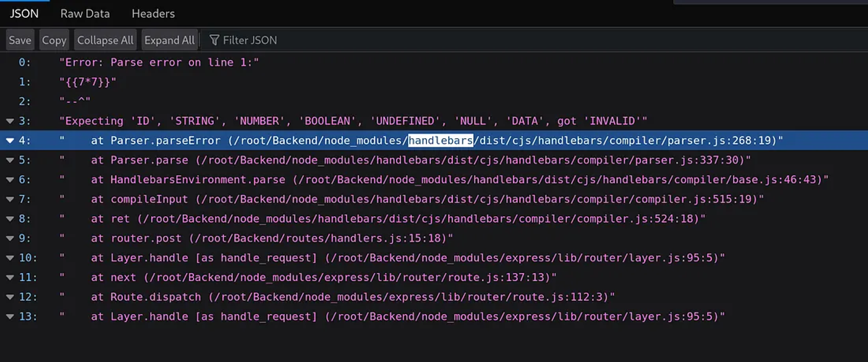Collapse row 12 twisty arrow
The width and height of the screenshot is (868, 362).
click(10, 297)
